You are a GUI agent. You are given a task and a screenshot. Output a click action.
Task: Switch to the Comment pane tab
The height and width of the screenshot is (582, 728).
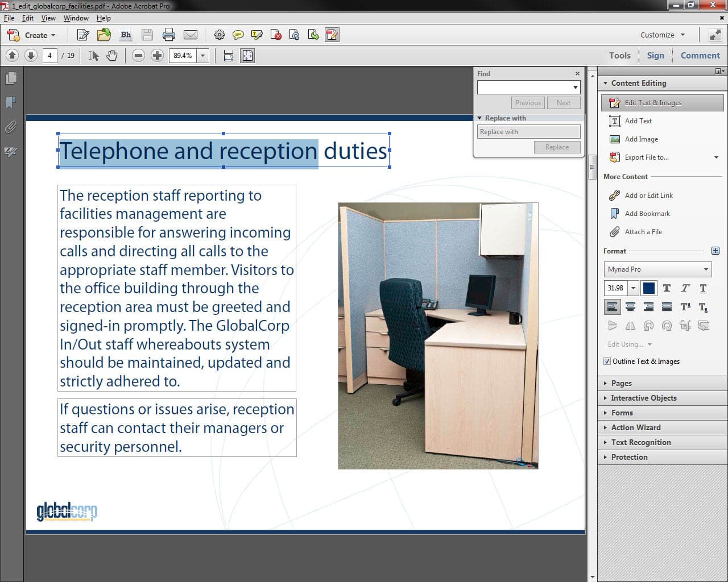click(x=700, y=56)
